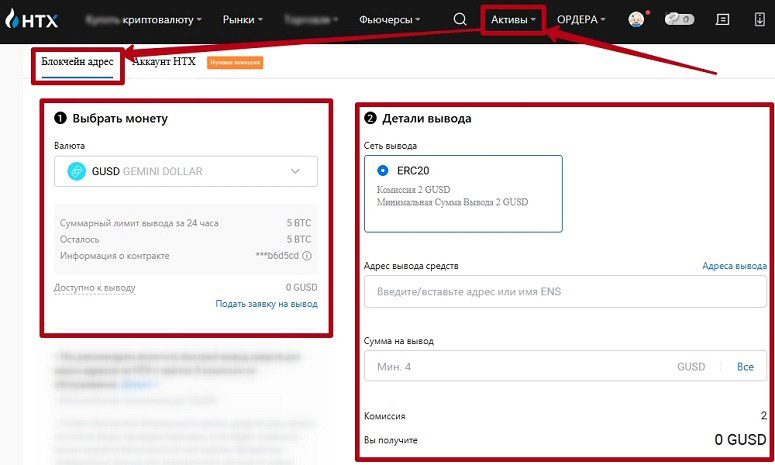Select the ERC20 network radio button
The height and width of the screenshot is (465, 775).
[x=383, y=171]
